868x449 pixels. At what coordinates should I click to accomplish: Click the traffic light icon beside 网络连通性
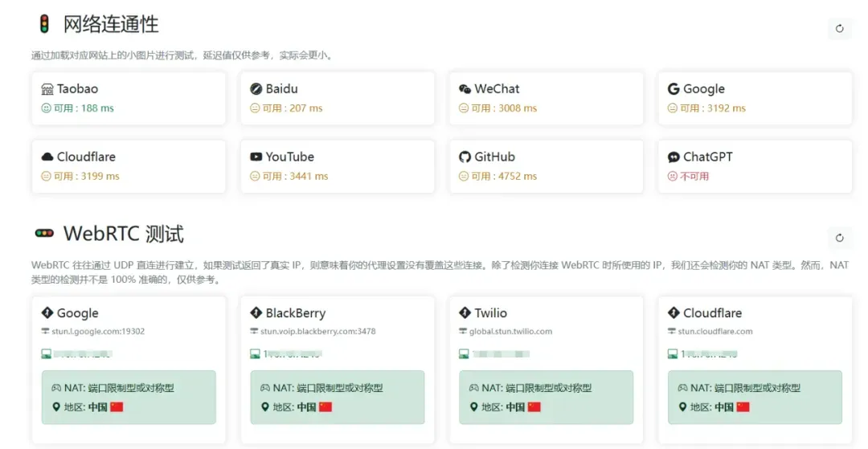(44, 24)
